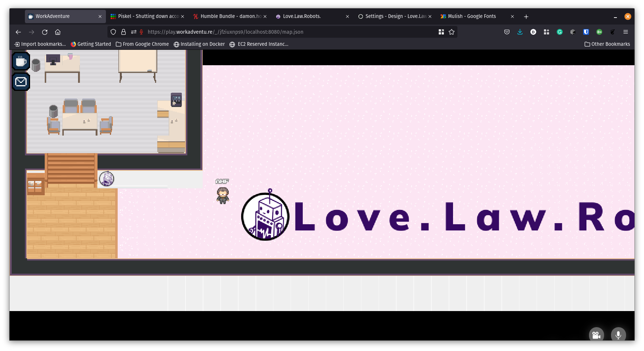Reload the page
This screenshot has width=644, height=351.
(x=45, y=32)
